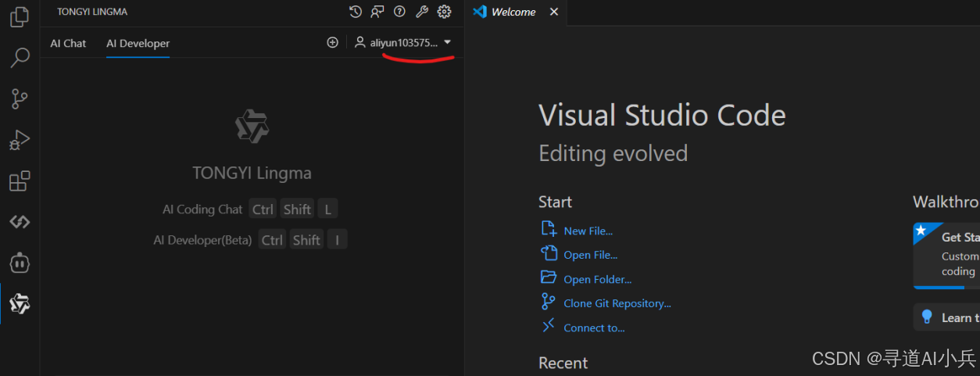Click the Open Folder... link

(x=598, y=279)
